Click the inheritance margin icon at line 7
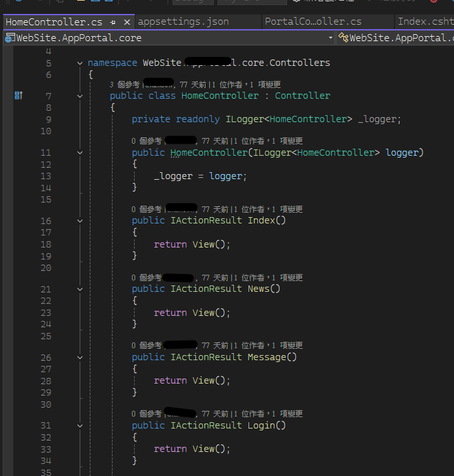 (x=18, y=96)
